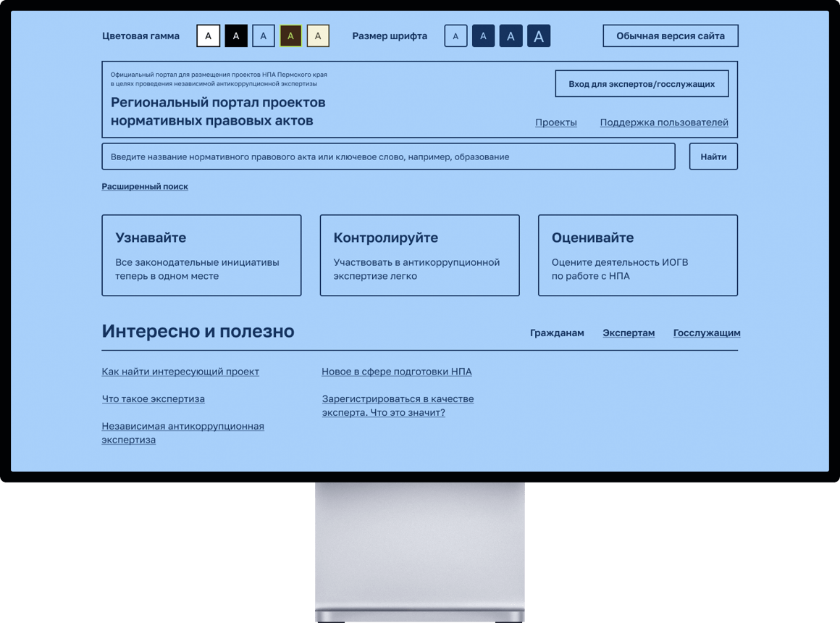Image resolution: width=840 pixels, height=623 pixels.
Task: Click 'Вход для экспертов/госслужащих' button
Action: 642,84
